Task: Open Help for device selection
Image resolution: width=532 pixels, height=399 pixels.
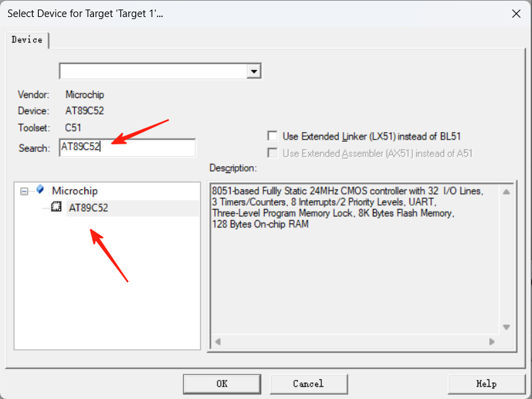Action: (x=486, y=384)
